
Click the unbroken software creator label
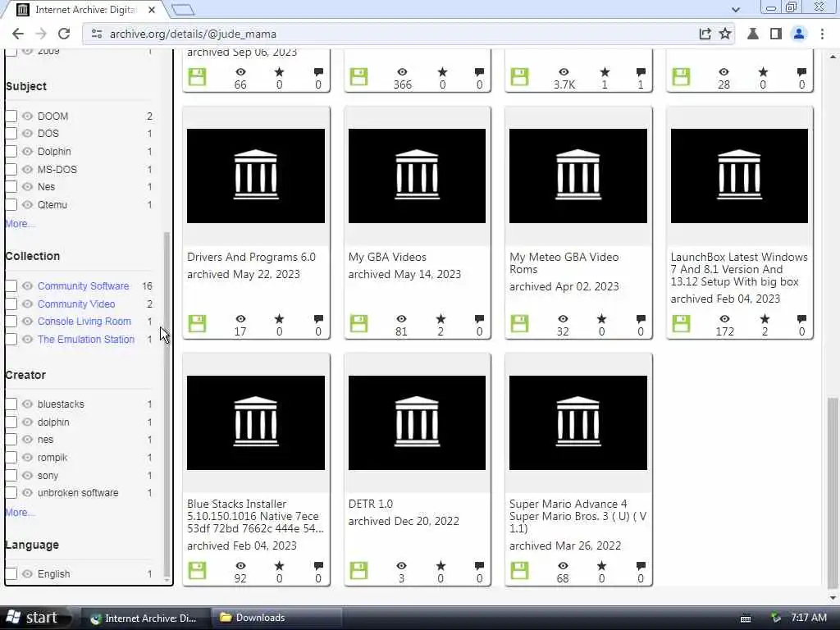pos(78,493)
